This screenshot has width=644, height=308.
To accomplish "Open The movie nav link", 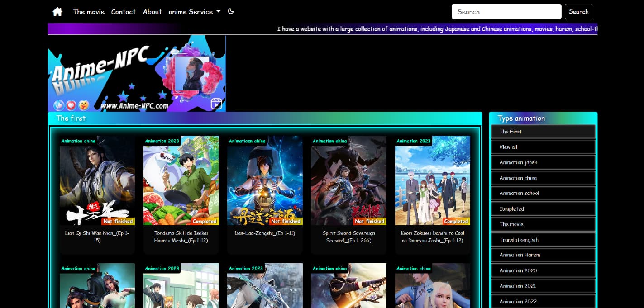I will click(x=89, y=12).
